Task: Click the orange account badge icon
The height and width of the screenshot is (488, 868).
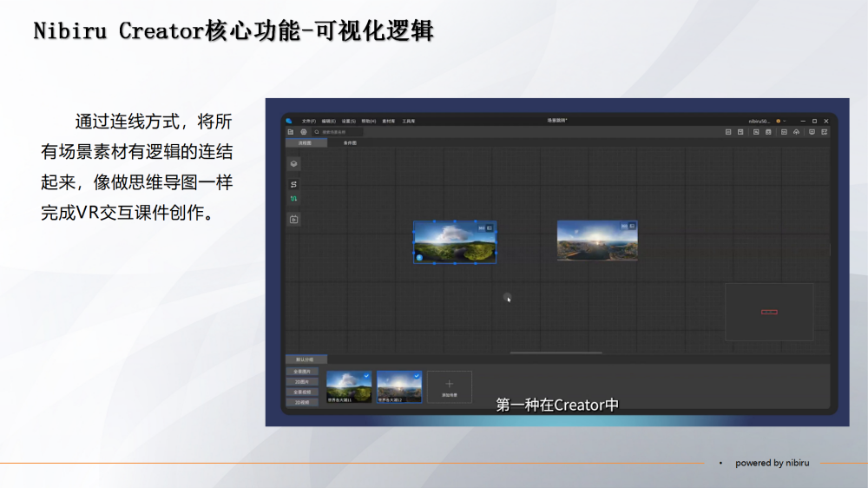Action: click(779, 121)
